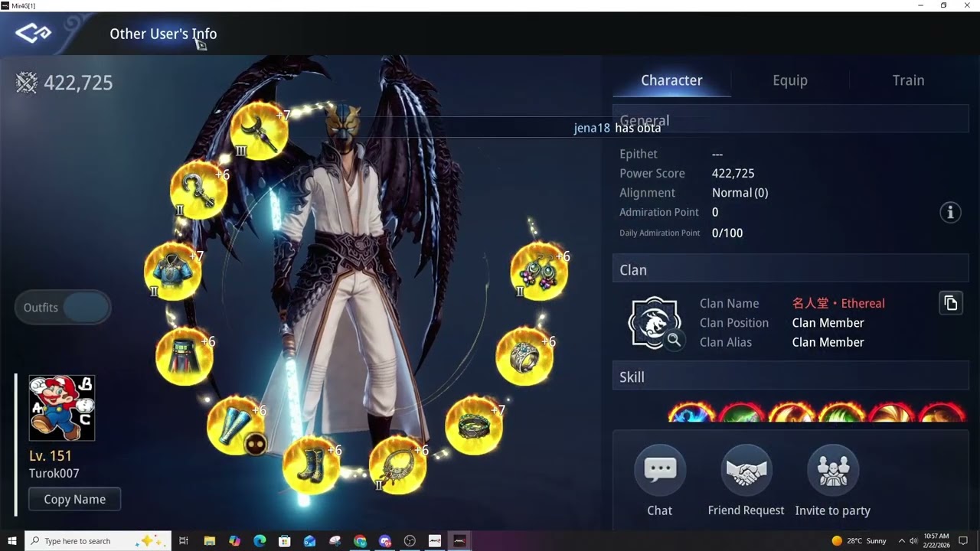Click the Lv. 151 level text
This screenshot has height=551, width=980.
[51, 455]
